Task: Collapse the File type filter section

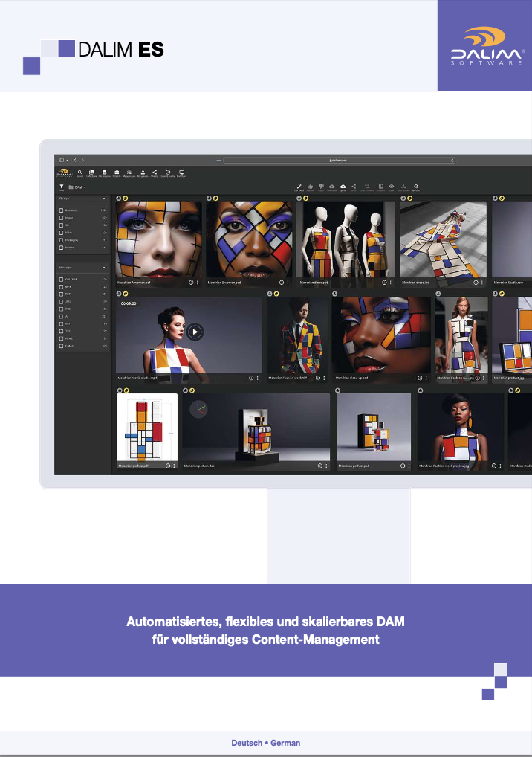Action: pos(104,199)
